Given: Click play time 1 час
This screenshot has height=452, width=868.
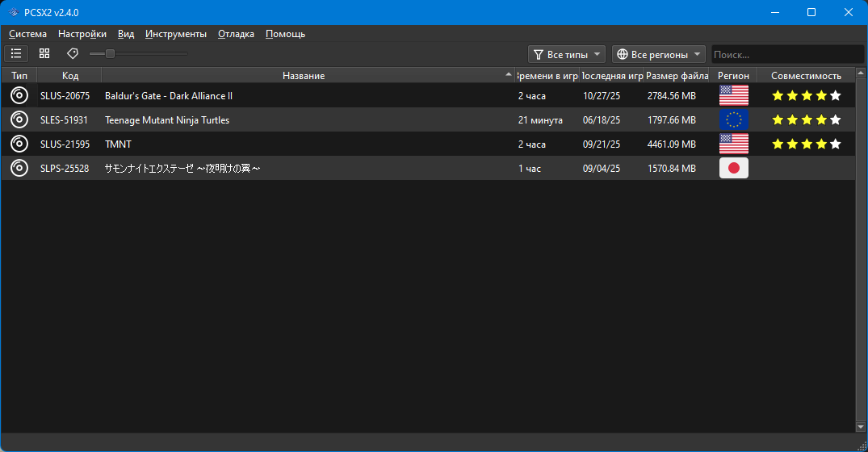Looking at the screenshot, I should click(x=530, y=168).
